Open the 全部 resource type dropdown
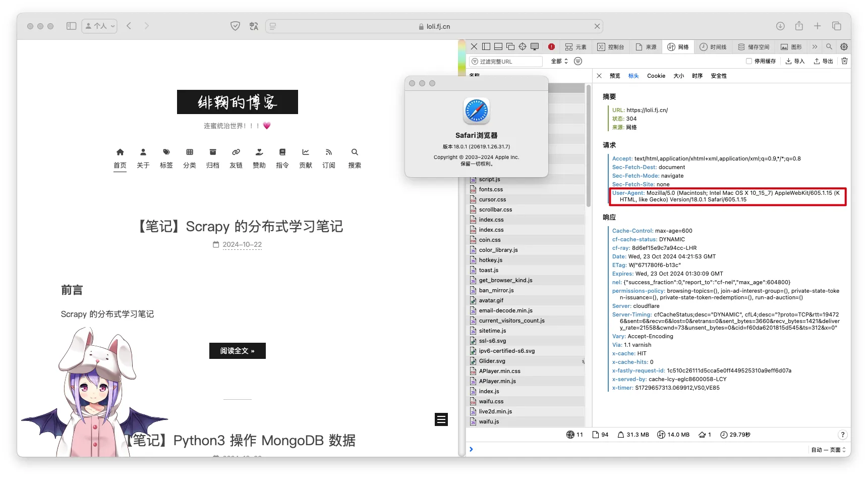The image size is (868, 478). 559,62
